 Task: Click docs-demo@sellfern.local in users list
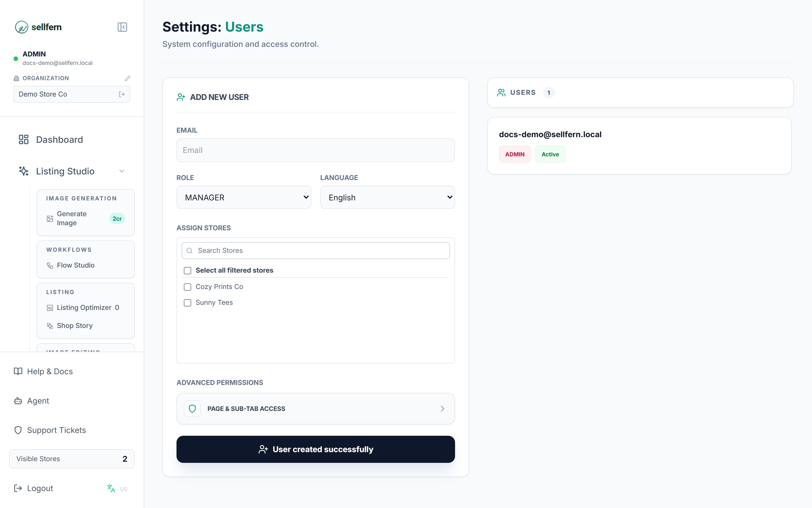550,134
